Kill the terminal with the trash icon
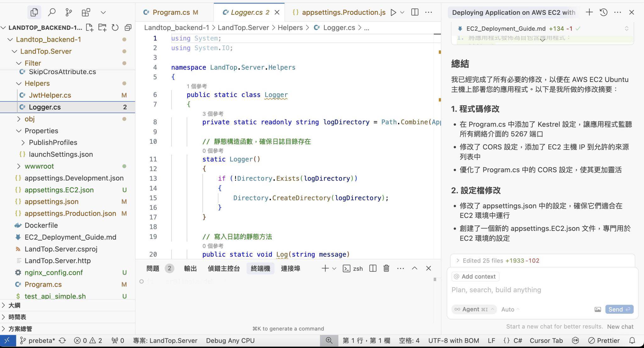This screenshot has height=348, width=644. coord(386,268)
